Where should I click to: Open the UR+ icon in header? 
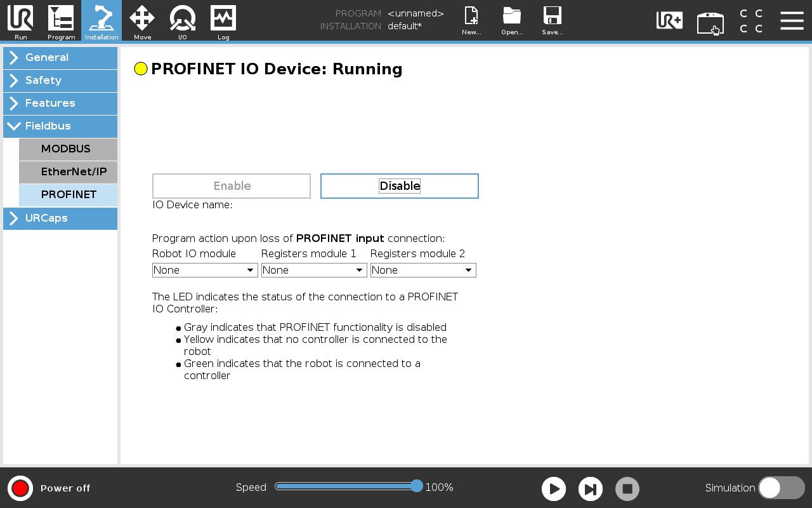669,21
